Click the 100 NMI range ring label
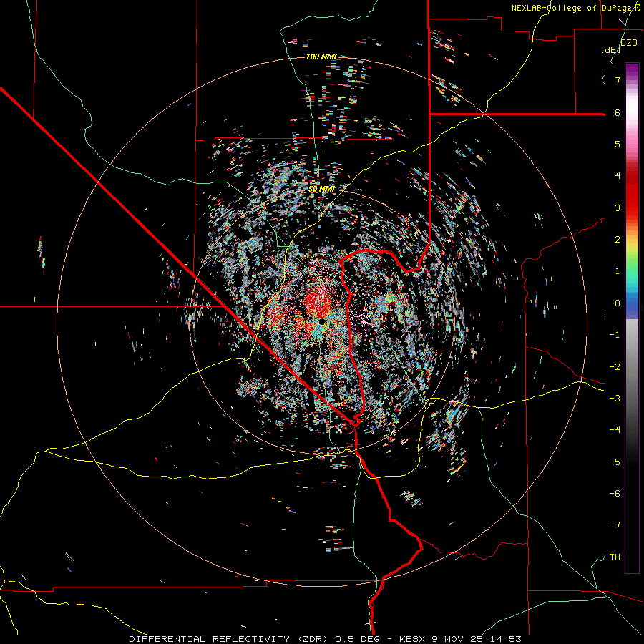This screenshot has width=644, height=644. 321,57
